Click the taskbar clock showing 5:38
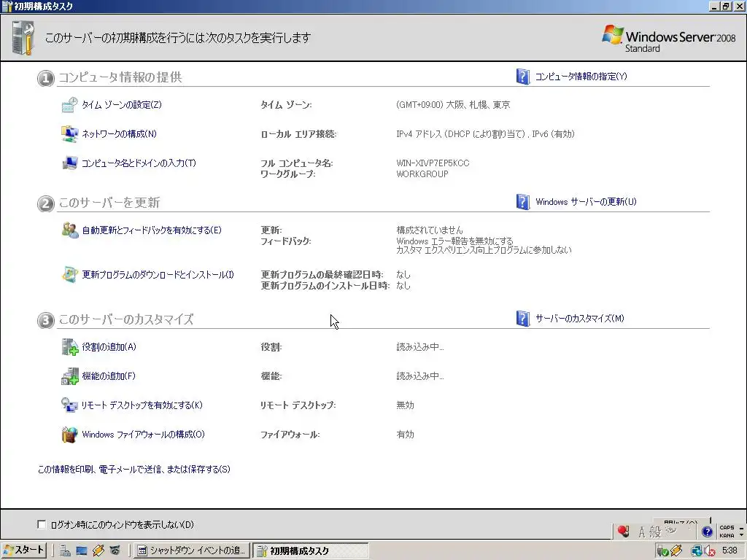Viewport: 747px width, 560px height. [729, 551]
